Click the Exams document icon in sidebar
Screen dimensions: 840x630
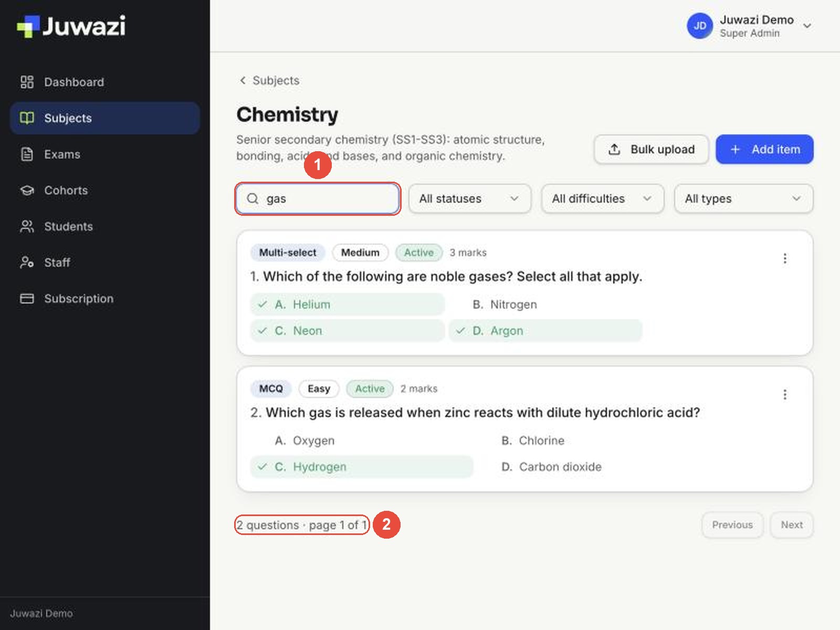tap(27, 154)
